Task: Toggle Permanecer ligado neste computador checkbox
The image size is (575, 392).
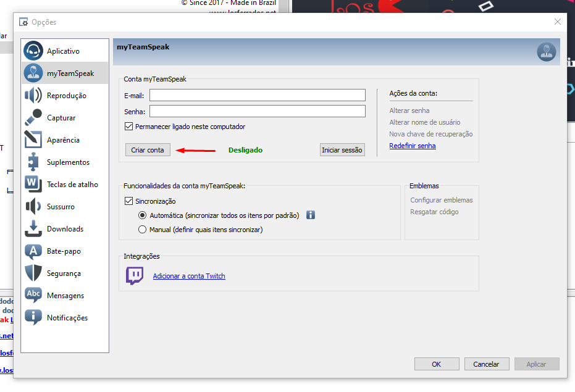Action: pos(129,127)
